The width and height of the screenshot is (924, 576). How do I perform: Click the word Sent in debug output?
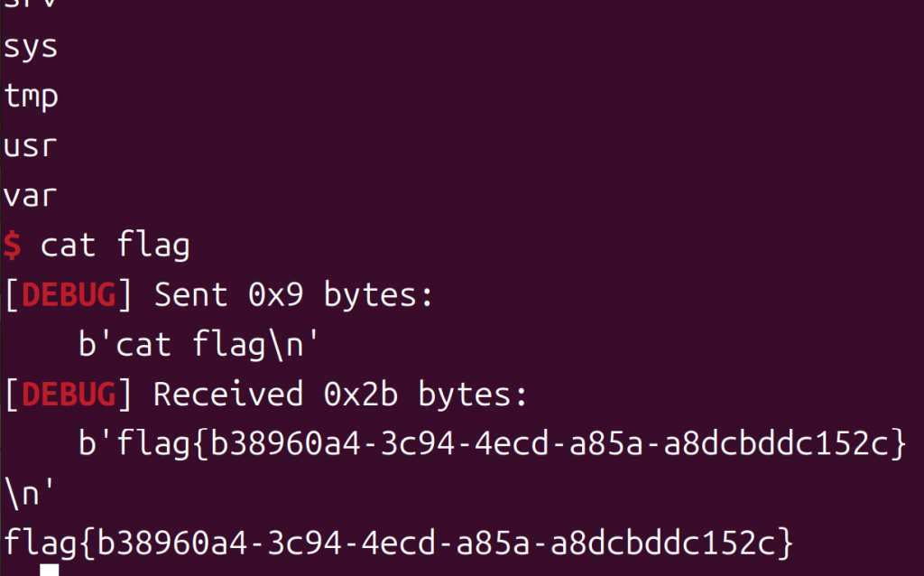pos(193,294)
